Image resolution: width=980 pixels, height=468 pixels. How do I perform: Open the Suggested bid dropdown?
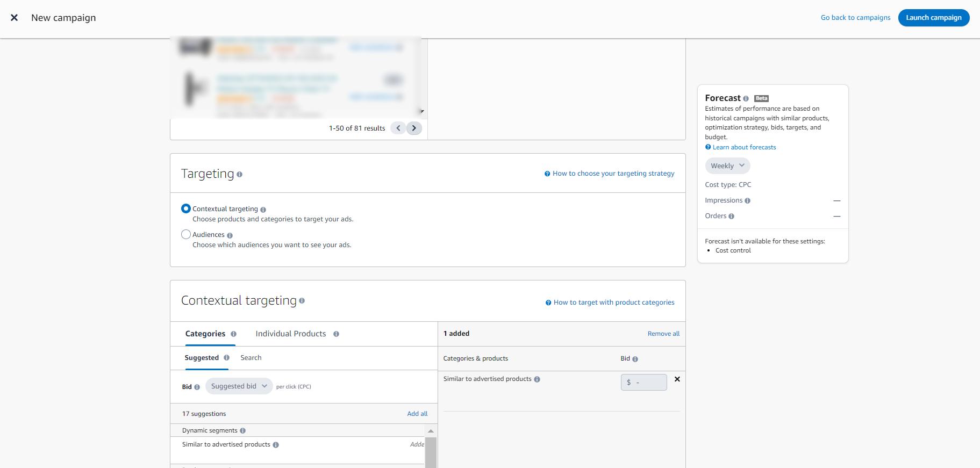[x=239, y=386]
